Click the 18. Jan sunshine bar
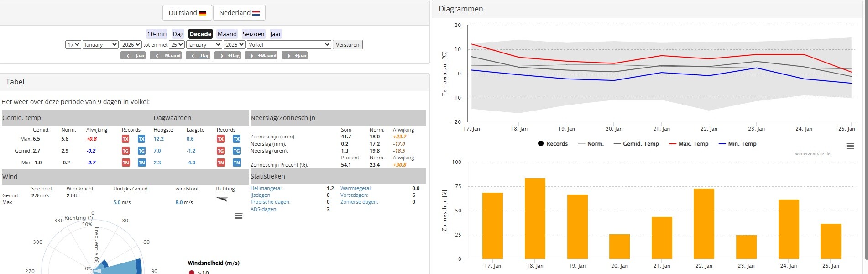The image size is (868, 274). (x=535, y=218)
